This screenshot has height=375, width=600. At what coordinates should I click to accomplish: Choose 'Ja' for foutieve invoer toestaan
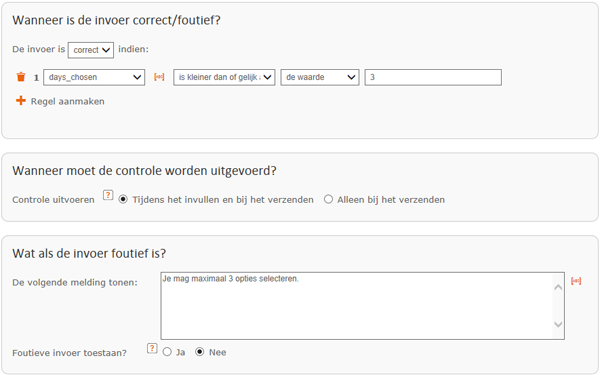click(167, 352)
